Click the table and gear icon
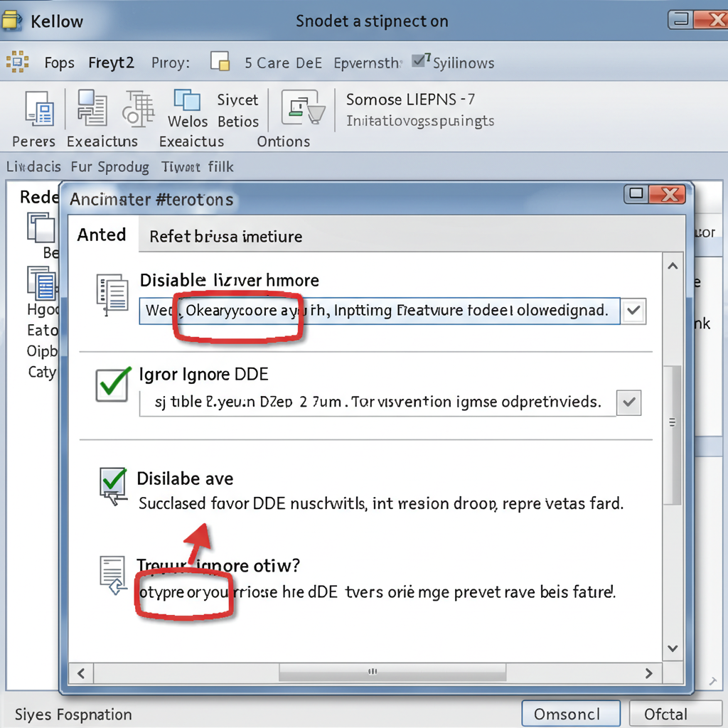This screenshot has height=728, width=728. pos(139,109)
